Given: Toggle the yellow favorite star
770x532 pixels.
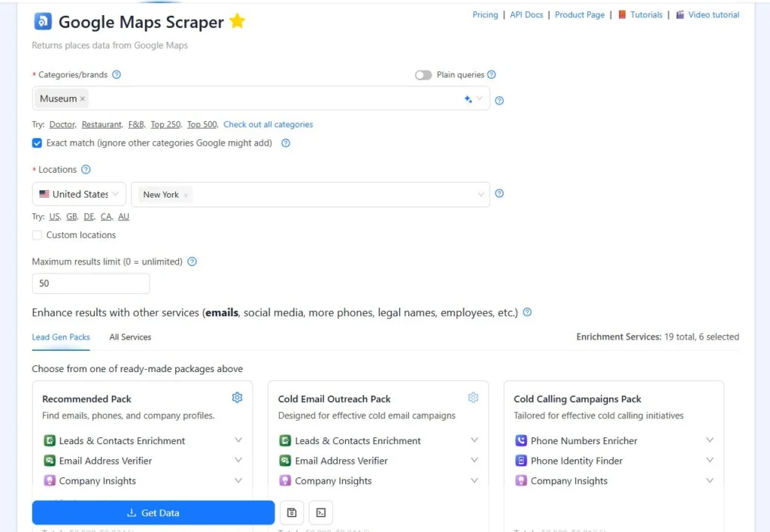Looking at the screenshot, I should [x=237, y=21].
